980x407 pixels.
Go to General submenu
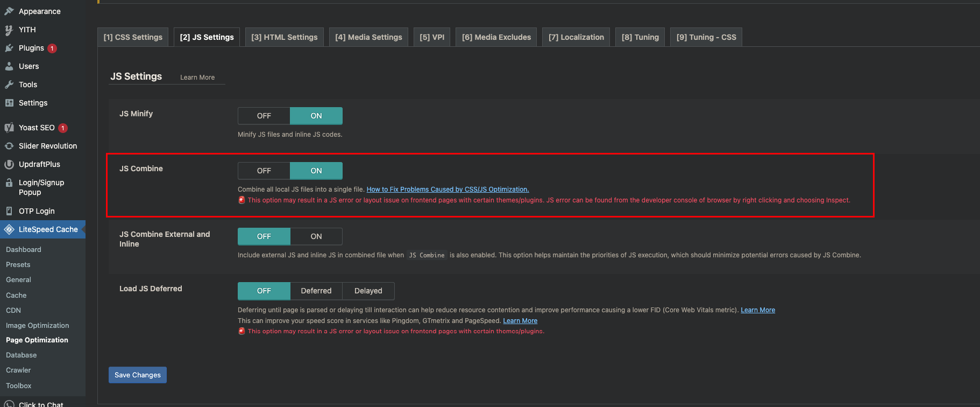(19, 279)
